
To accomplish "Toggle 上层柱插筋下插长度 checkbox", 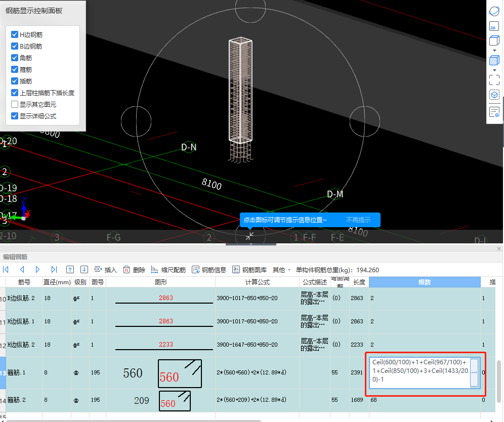I will coord(15,93).
